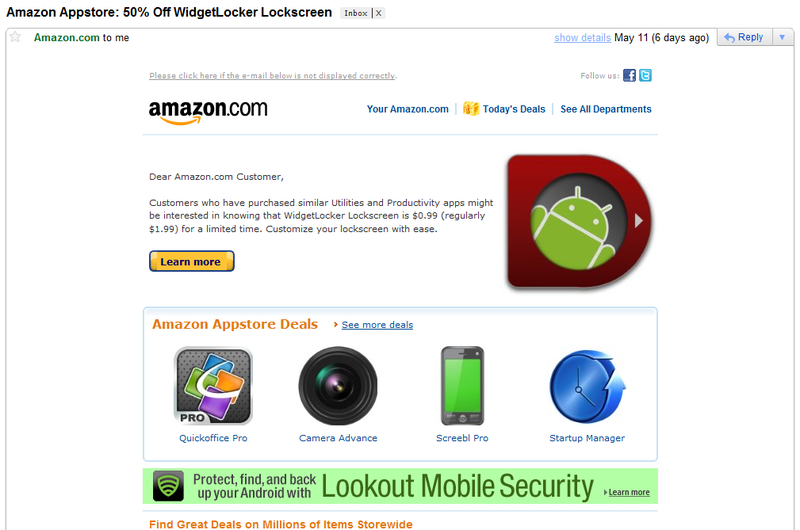Image resolution: width=800 pixels, height=530 pixels.
Task: Follow the See more deals link
Action: coord(377,325)
